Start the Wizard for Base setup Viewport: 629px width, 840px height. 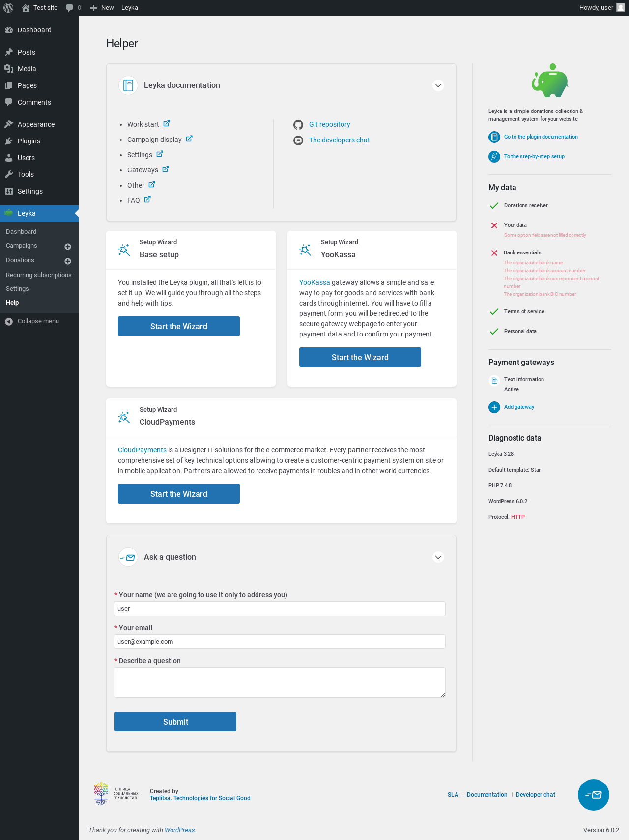pos(179,326)
